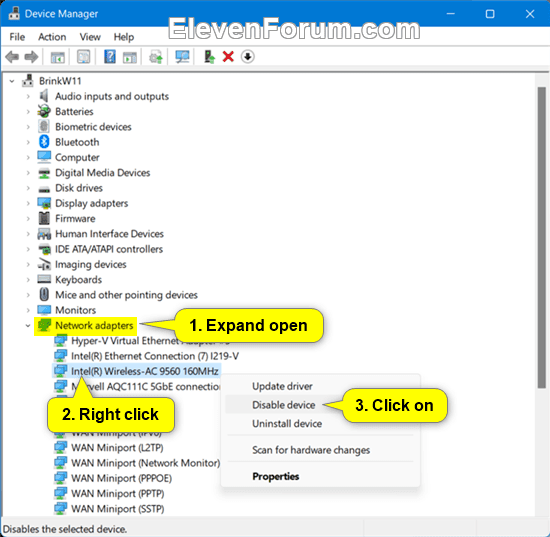Minimize the Device Manager window

[451, 14]
